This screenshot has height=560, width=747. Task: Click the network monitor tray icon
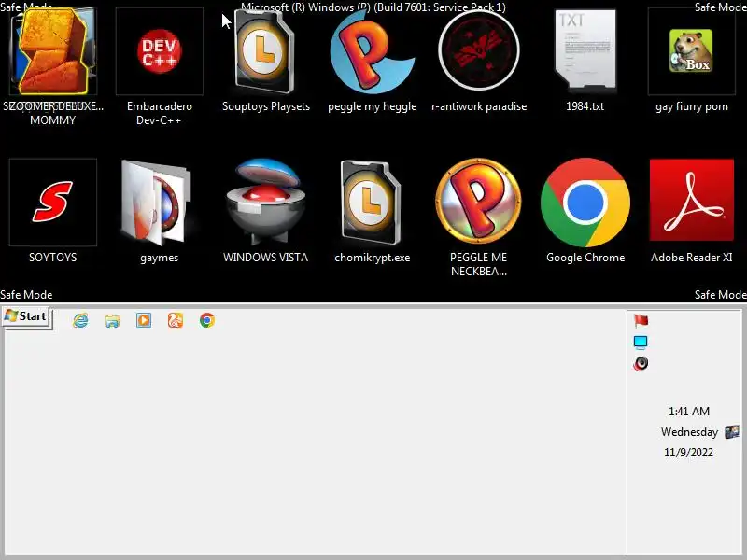[x=641, y=343]
